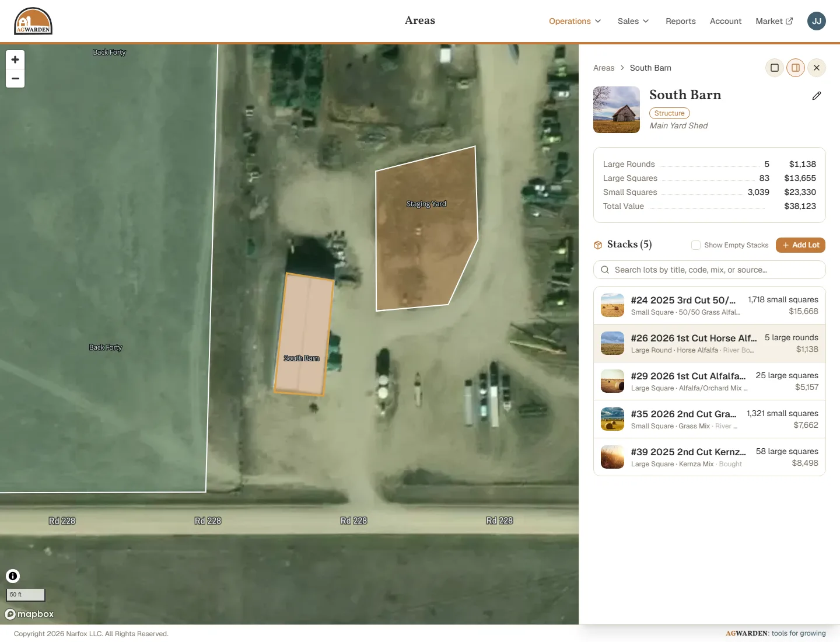This screenshot has height=642, width=840.
Task: Click the $15,668 value on lot #24
Action: click(803, 311)
